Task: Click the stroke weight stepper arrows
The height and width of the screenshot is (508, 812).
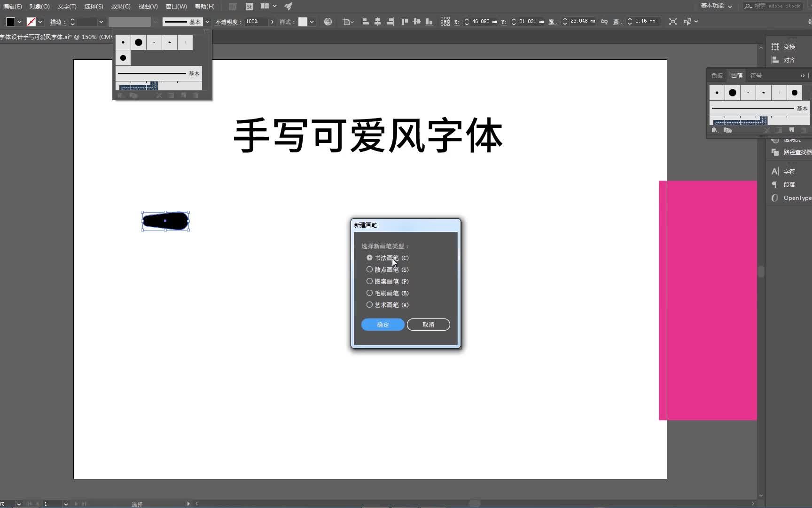Action: [x=72, y=22]
